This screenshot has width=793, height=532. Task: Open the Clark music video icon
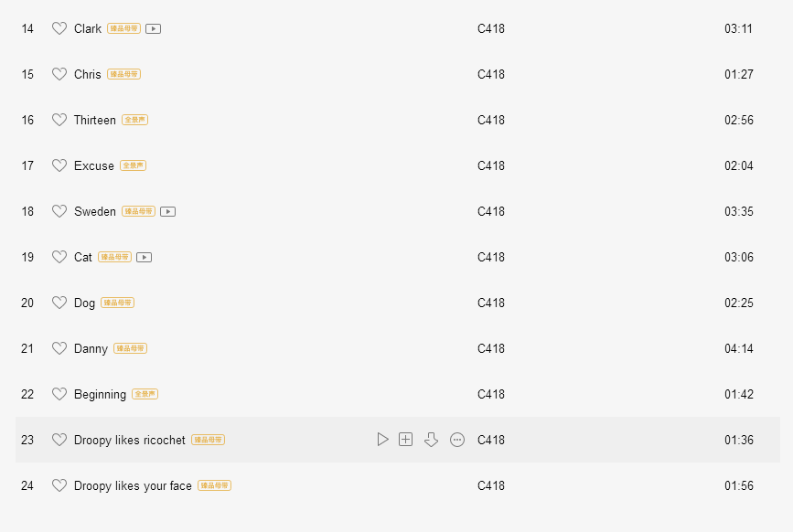coord(154,29)
